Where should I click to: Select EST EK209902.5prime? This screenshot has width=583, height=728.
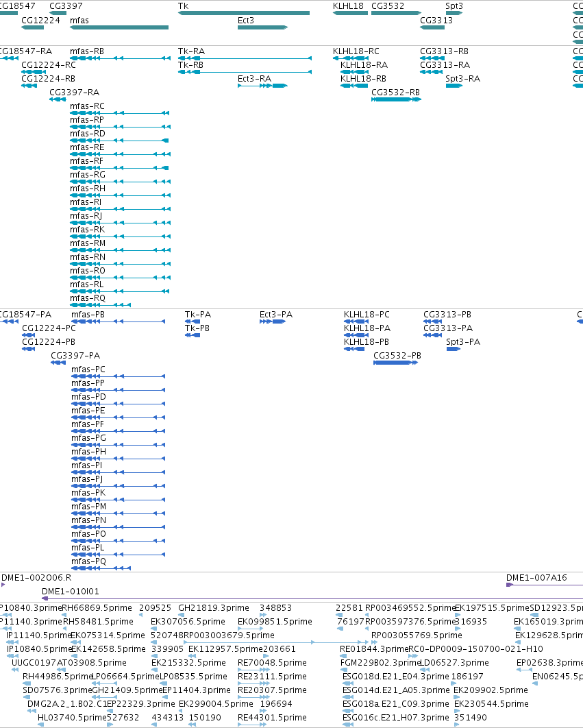pos(491,690)
